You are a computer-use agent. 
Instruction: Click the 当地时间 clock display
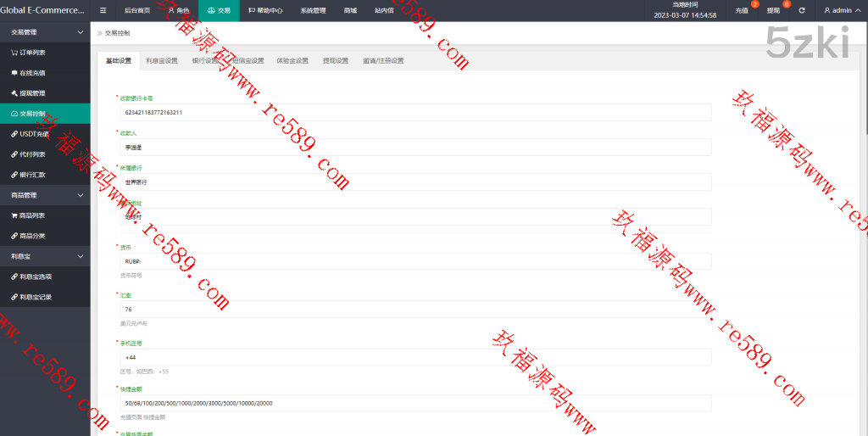coord(685,10)
